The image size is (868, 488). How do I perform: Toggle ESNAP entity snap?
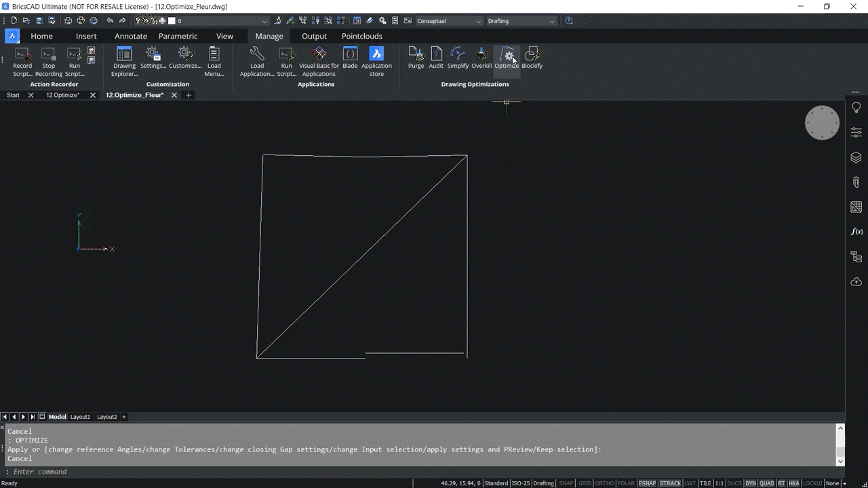(648, 483)
